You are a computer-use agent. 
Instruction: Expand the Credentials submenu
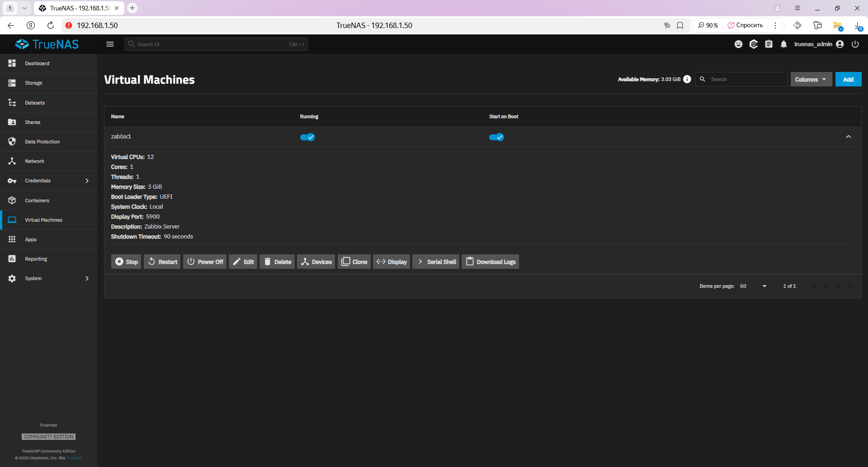pyautogui.click(x=87, y=181)
